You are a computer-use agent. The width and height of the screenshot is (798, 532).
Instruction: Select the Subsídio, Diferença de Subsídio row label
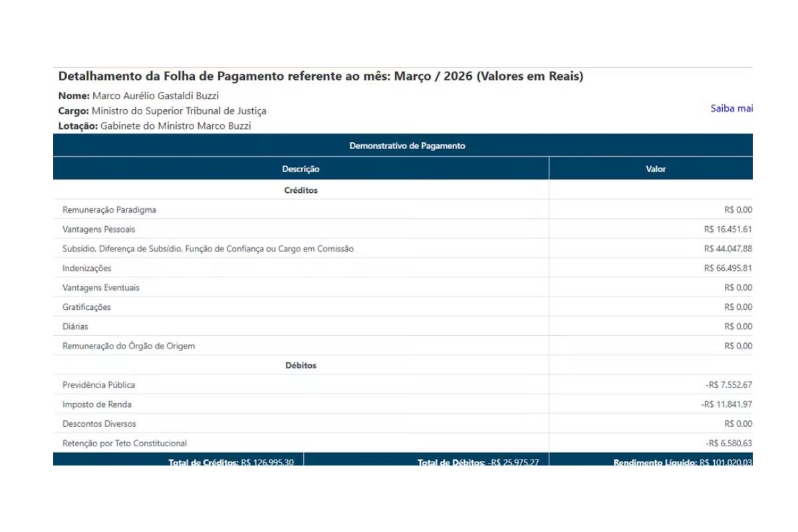point(208,249)
